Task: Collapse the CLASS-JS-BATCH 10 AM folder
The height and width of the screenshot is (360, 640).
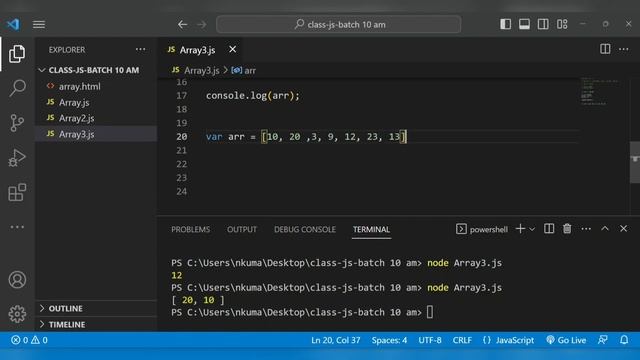Action: point(96,70)
